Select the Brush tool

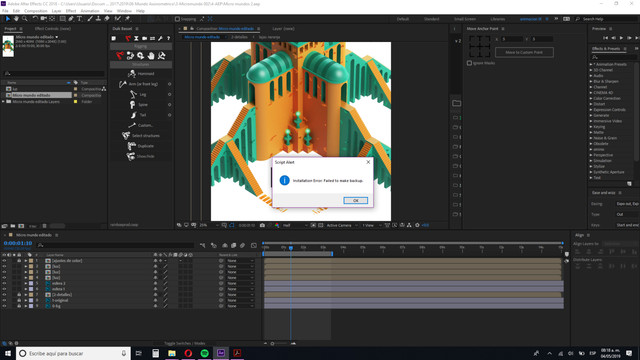click(x=90, y=19)
